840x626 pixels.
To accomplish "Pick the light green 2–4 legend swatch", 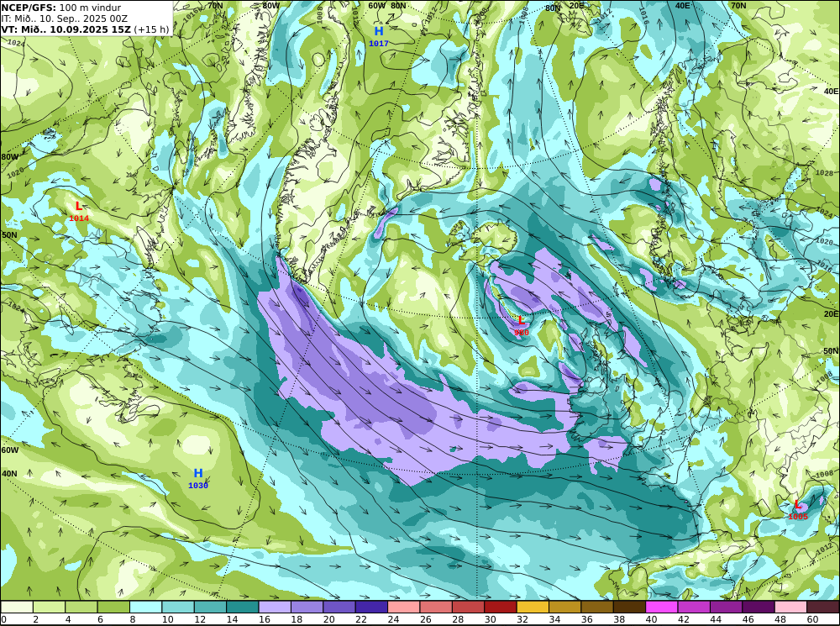I will point(50,607).
